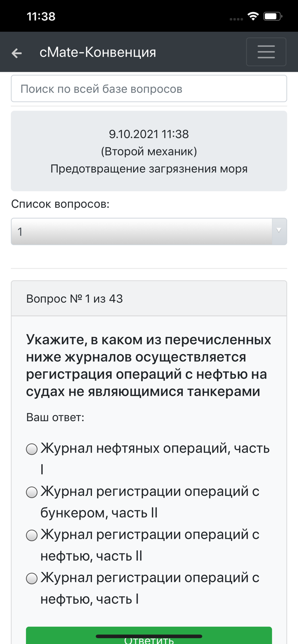Tap the exam session info «Предотвращение загрязнения моря»
Screen dimensions: 298x644
149,168
